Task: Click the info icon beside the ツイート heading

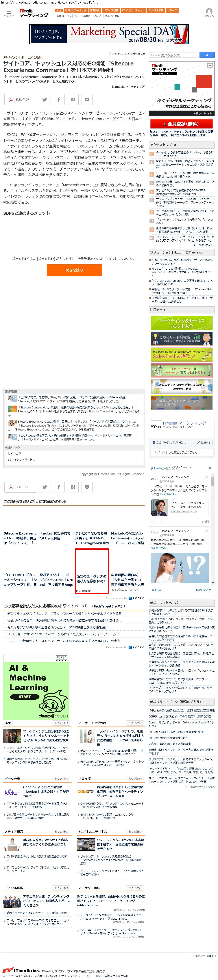Action: pos(210,468)
